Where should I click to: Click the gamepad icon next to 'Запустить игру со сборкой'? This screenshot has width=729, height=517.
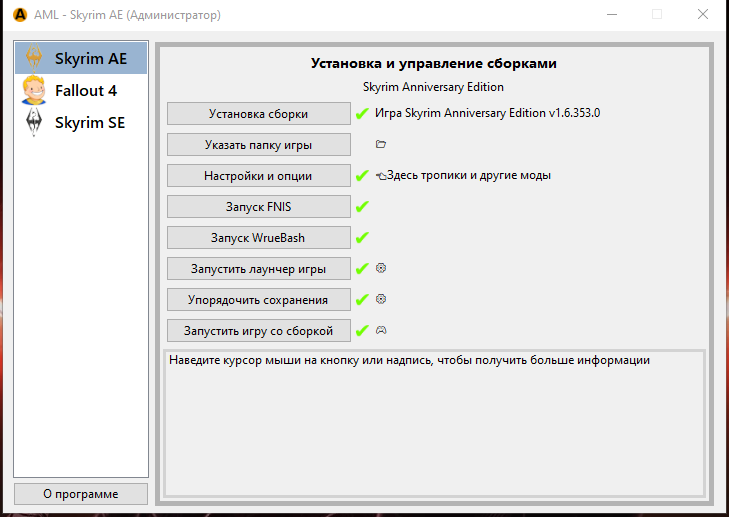click(380, 330)
